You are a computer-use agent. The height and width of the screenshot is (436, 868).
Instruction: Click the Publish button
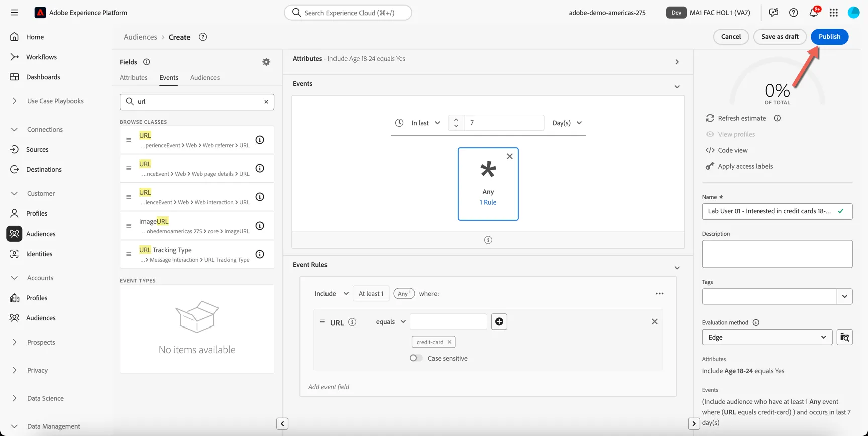coord(829,37)
